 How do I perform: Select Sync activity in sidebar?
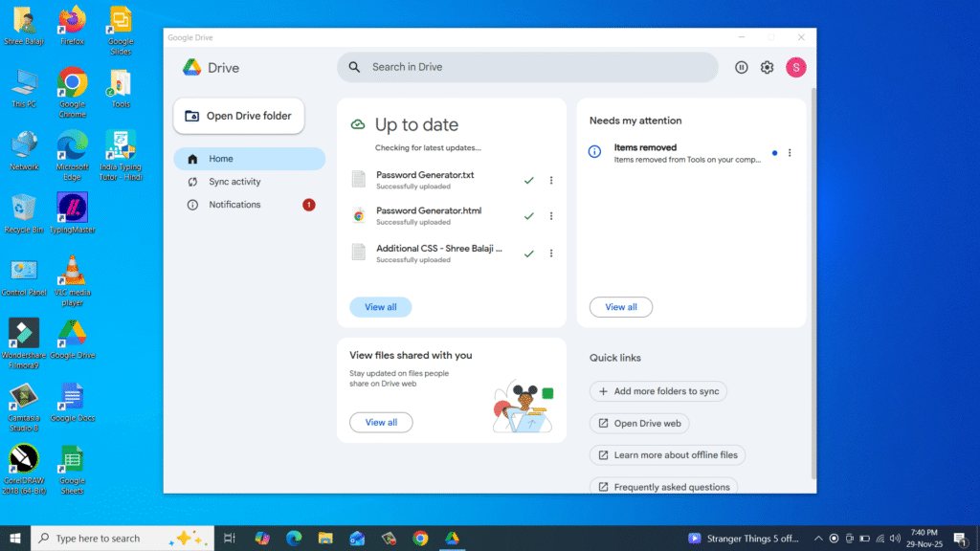(234, 182)
